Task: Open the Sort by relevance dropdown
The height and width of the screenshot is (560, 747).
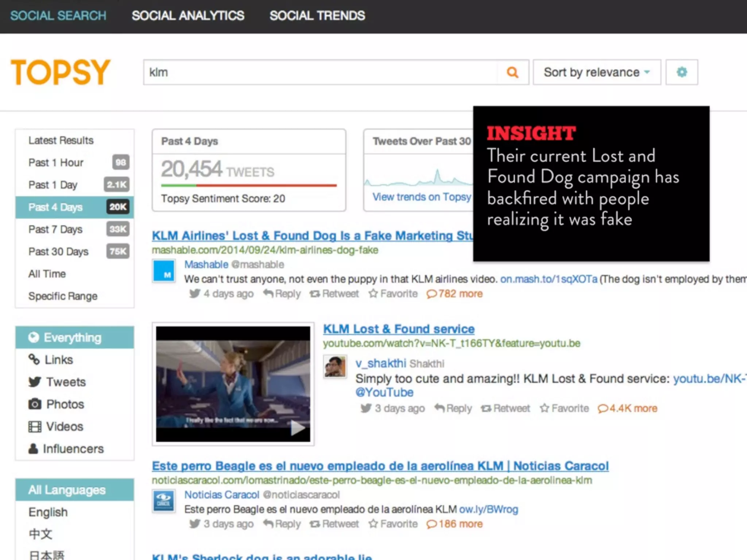Action: (x=597, y=72)
